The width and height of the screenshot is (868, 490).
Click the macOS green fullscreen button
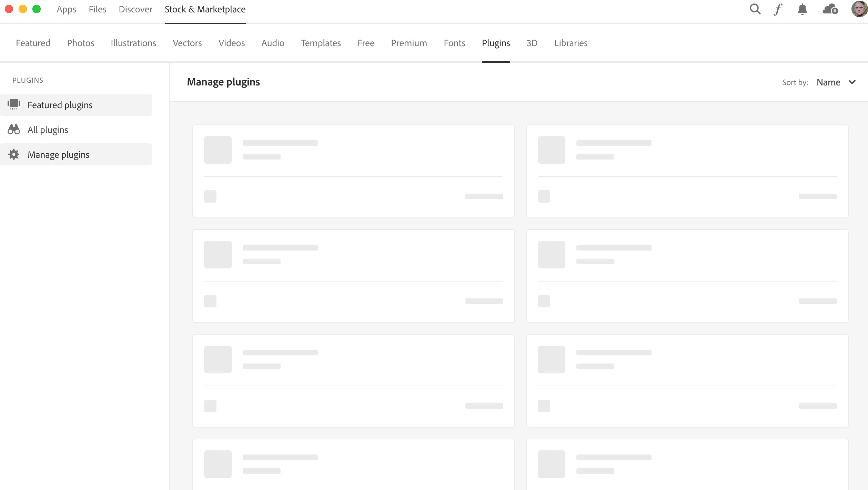[37, 9]
